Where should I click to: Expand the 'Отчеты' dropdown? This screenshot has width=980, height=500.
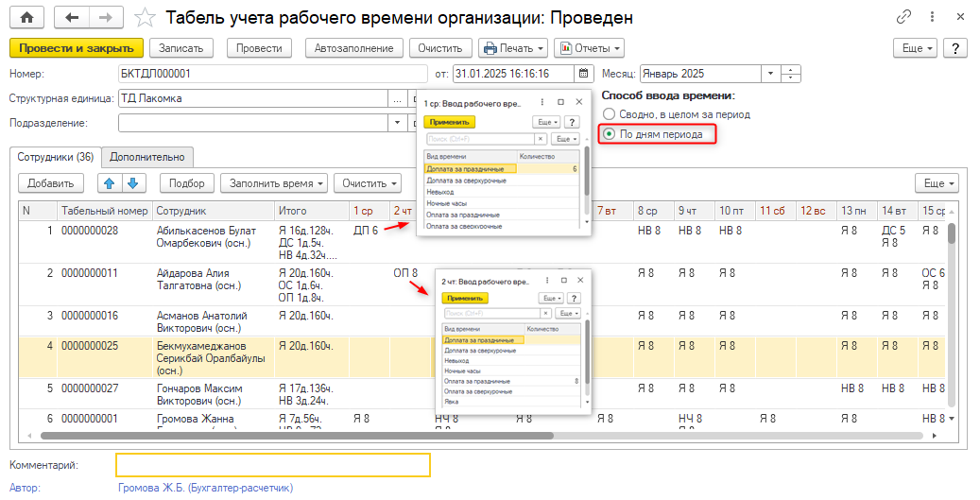coord(589,47)
